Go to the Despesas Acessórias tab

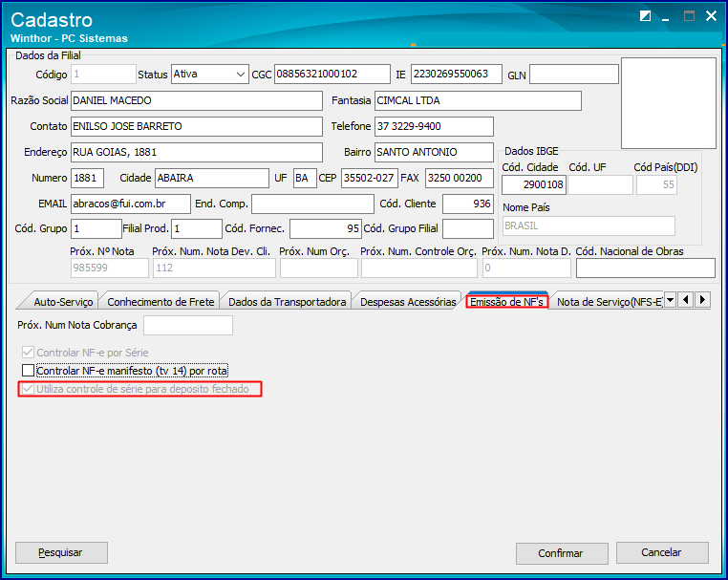(x=408, y=302)
